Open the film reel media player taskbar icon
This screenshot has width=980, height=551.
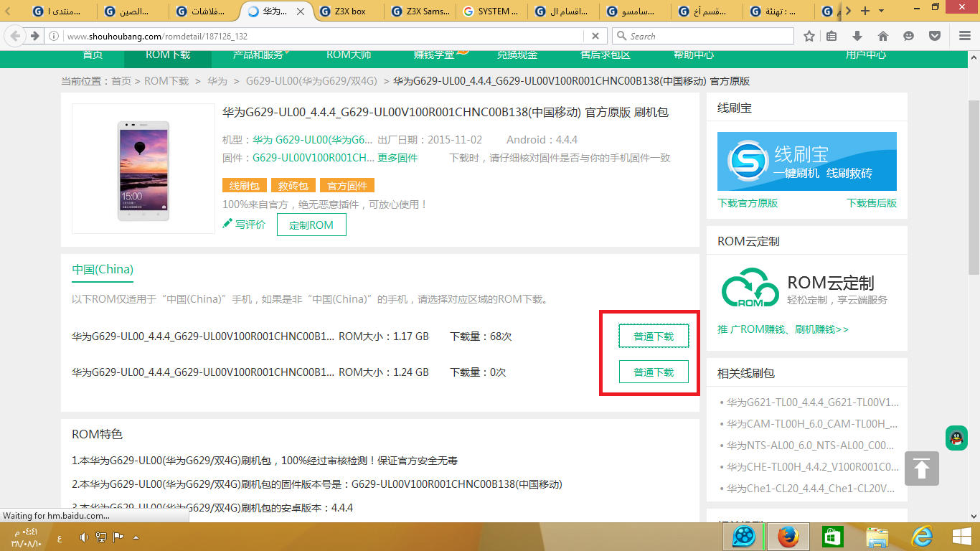(x=744, y=537)
